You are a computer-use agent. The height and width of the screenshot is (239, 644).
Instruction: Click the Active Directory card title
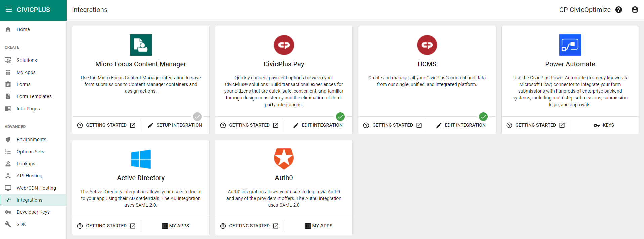pyautogui.click(x=141, y=178)
